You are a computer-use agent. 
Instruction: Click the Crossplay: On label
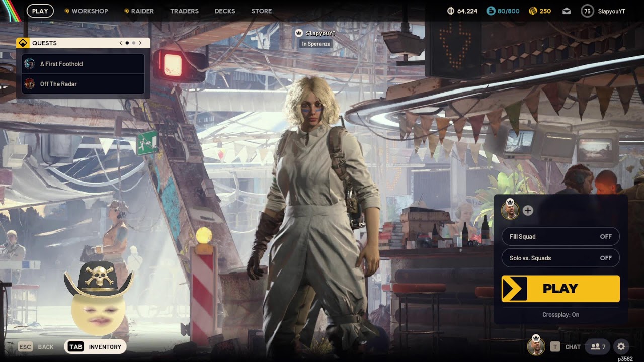pyautogui.click(x=560, y=315)
